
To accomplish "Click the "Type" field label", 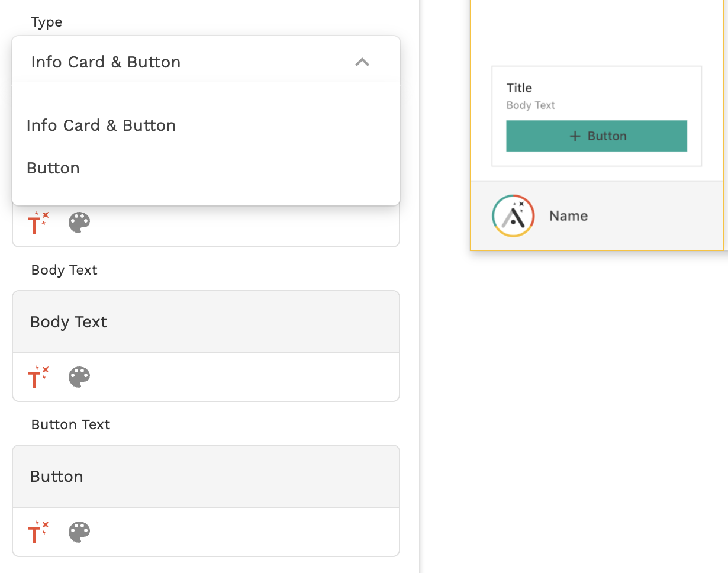I will coord(47,22).
